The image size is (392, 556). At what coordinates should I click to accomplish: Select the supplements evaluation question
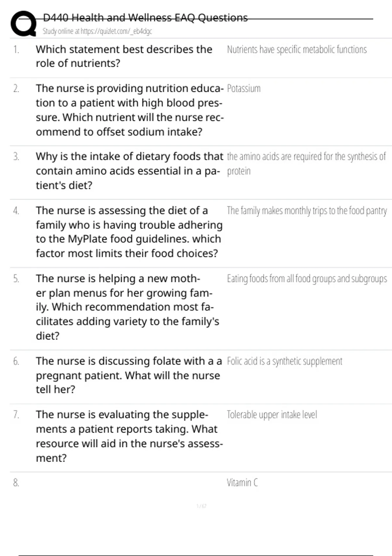129,436
